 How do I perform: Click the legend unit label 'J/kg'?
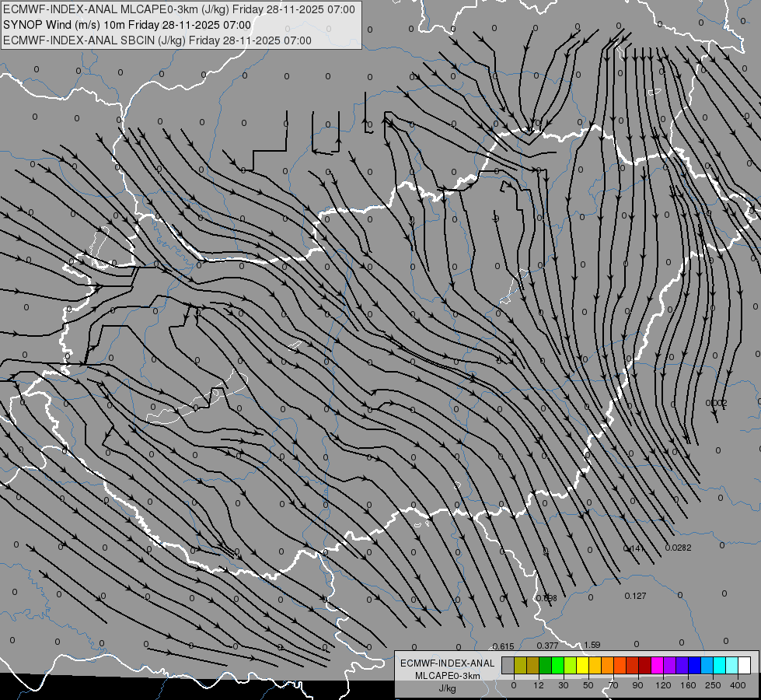447,688
